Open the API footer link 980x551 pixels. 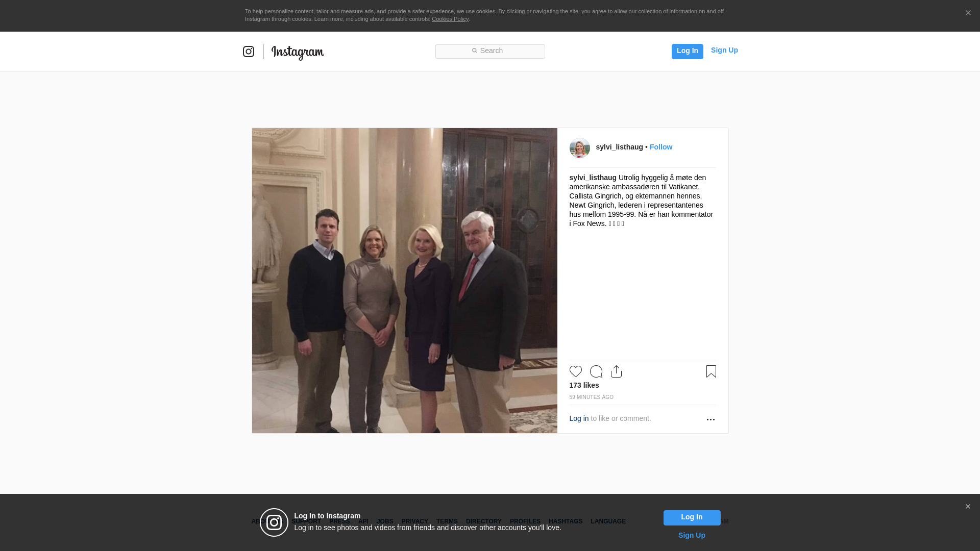(x=363, y=521)
